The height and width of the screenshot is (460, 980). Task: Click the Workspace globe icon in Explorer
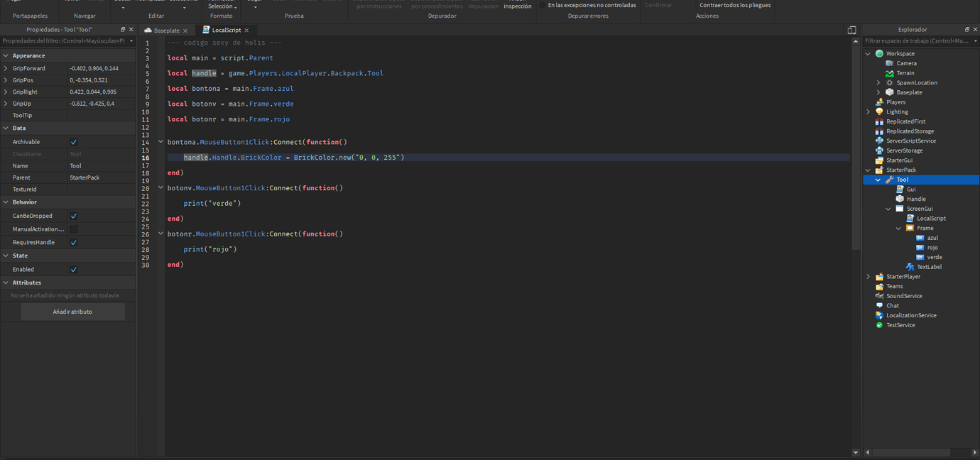879,53
